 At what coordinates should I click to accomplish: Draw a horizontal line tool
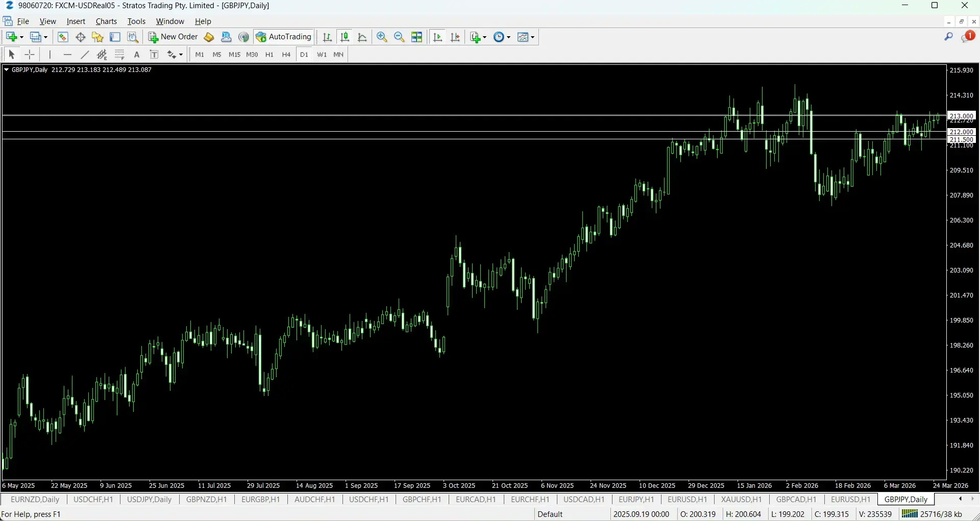coord(67,54)
